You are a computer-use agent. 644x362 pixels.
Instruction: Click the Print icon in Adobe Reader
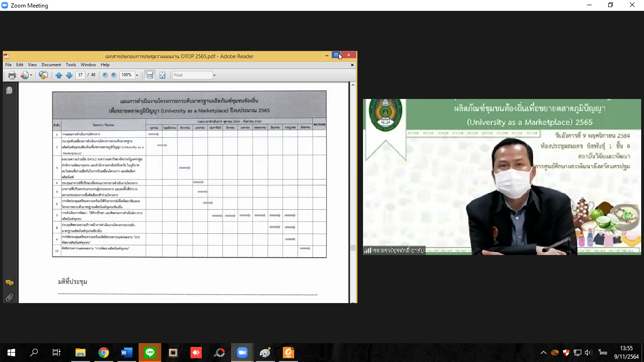pos(12,75)
